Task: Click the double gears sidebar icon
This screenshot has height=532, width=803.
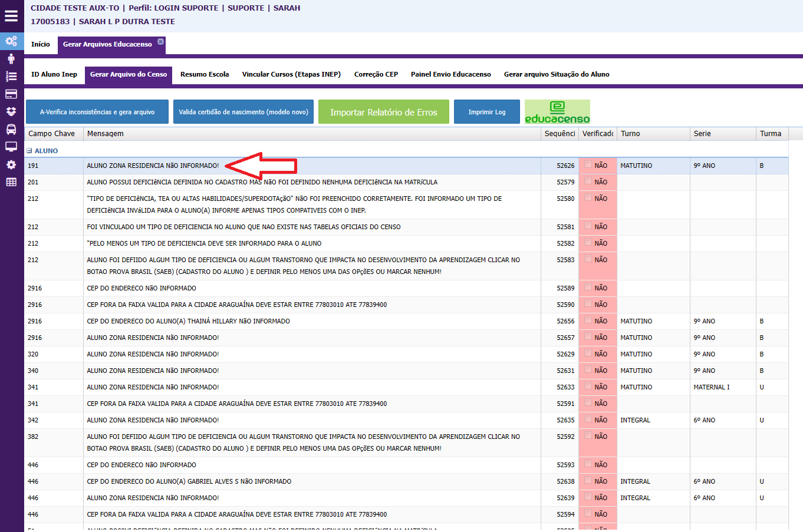Action: point(11,41)
